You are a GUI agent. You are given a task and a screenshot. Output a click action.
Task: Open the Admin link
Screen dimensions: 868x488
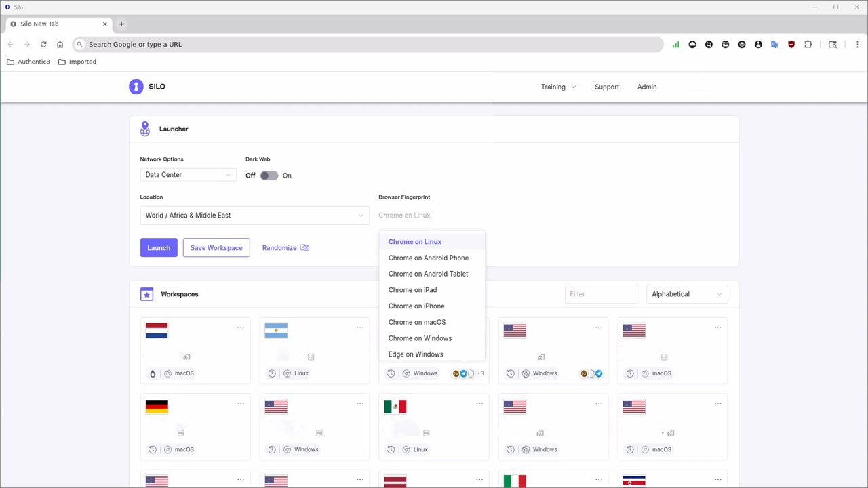tap(647, 87)
